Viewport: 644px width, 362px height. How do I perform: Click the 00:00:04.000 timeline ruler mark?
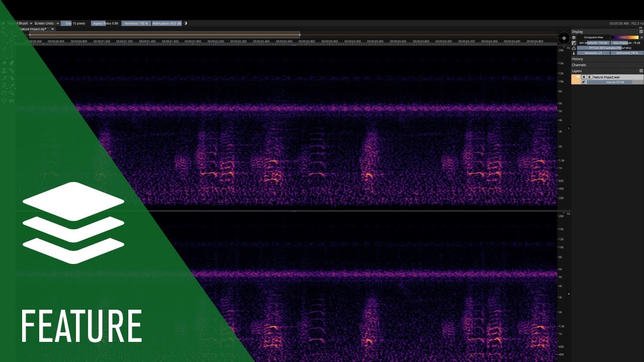pyautogui.click(x=444, y=41)
